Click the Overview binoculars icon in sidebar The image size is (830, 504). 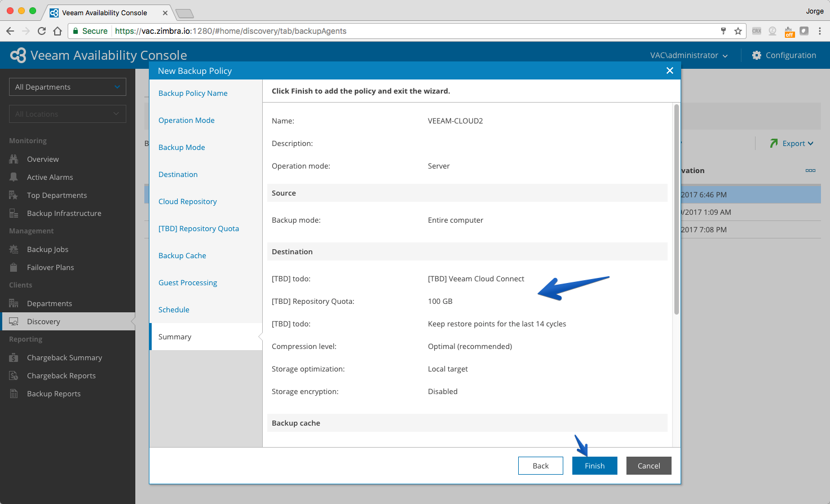coord(14,159)
